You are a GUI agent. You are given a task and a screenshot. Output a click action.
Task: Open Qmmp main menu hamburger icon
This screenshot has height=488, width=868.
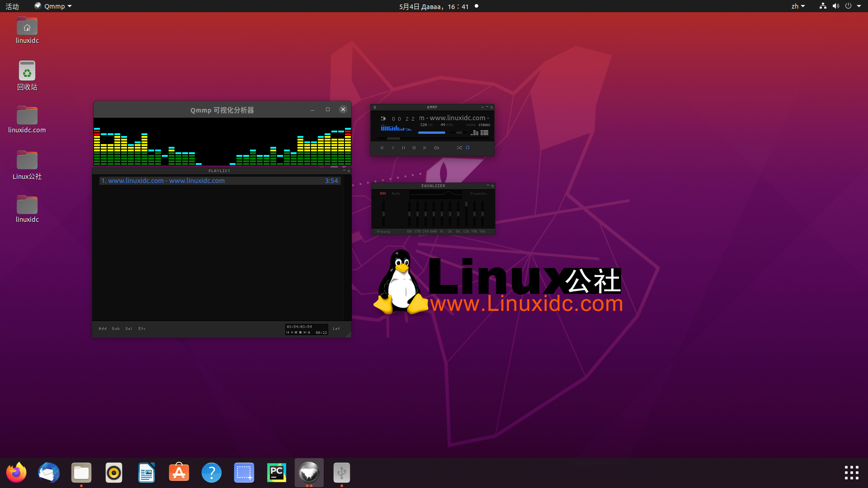pos(375,107)
